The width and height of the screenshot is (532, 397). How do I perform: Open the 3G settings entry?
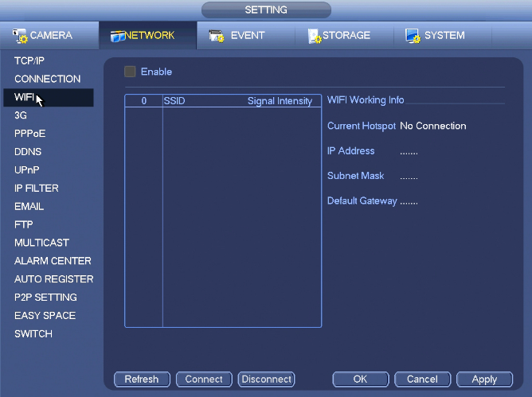tap(21, 115)
